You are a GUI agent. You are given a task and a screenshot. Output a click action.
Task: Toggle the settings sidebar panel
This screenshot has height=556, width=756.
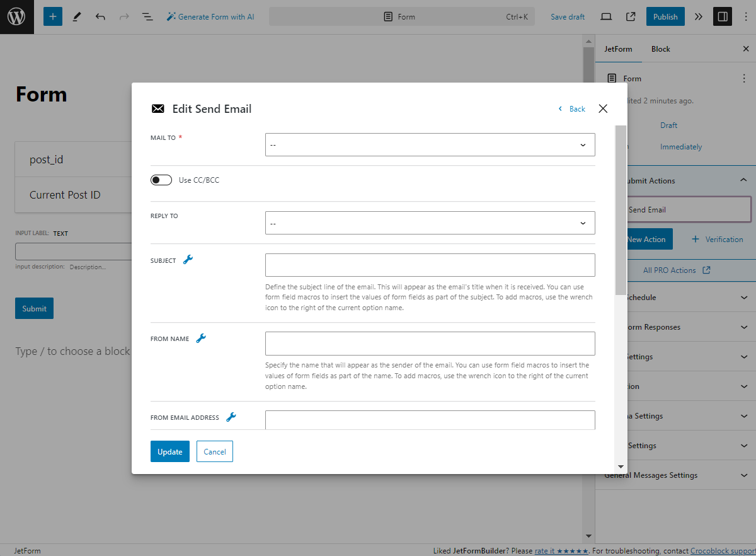click(x=722, y=16)
